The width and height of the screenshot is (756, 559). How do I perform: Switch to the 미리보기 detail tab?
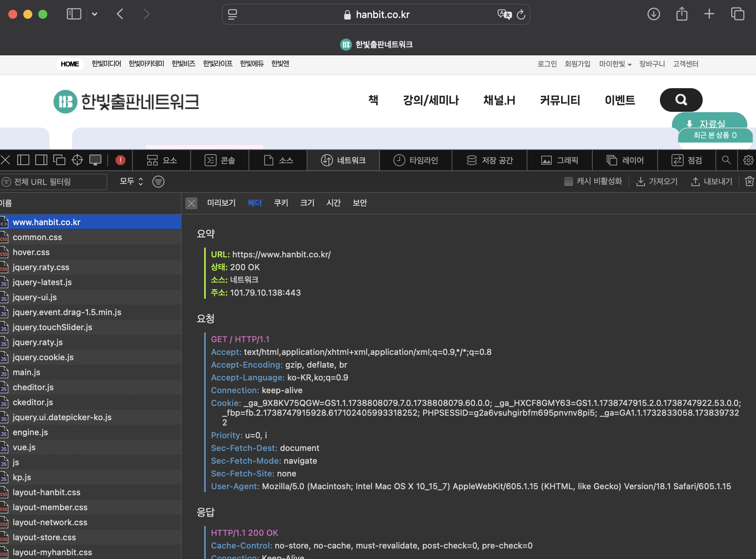[221, 203]
